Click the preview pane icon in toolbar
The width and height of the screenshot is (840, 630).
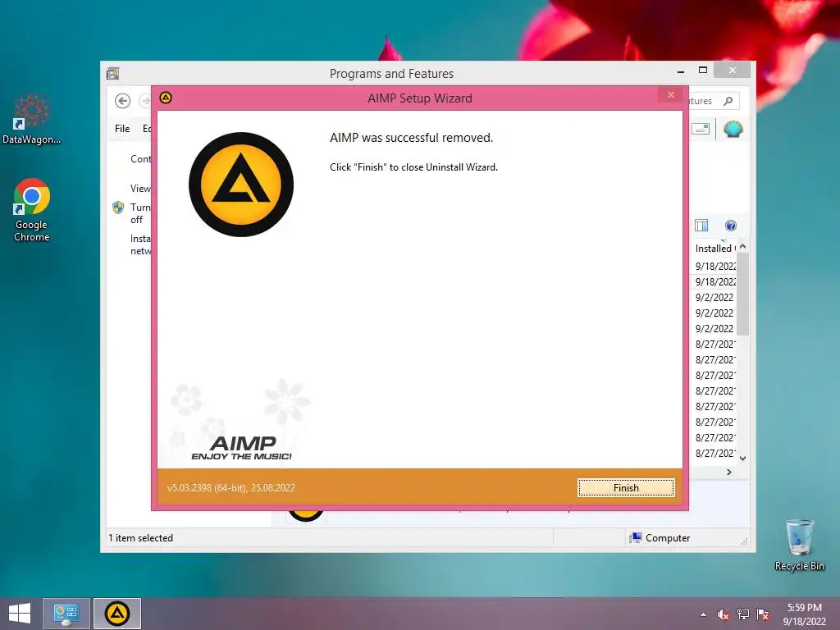pyautogui.click(x=701, y=129)
